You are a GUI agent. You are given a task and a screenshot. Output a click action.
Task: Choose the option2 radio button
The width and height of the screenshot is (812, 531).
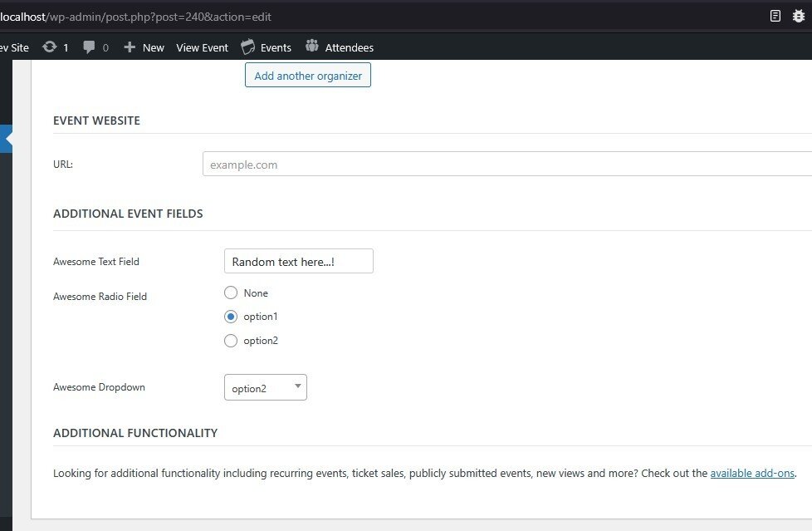(x=231, y=341)
